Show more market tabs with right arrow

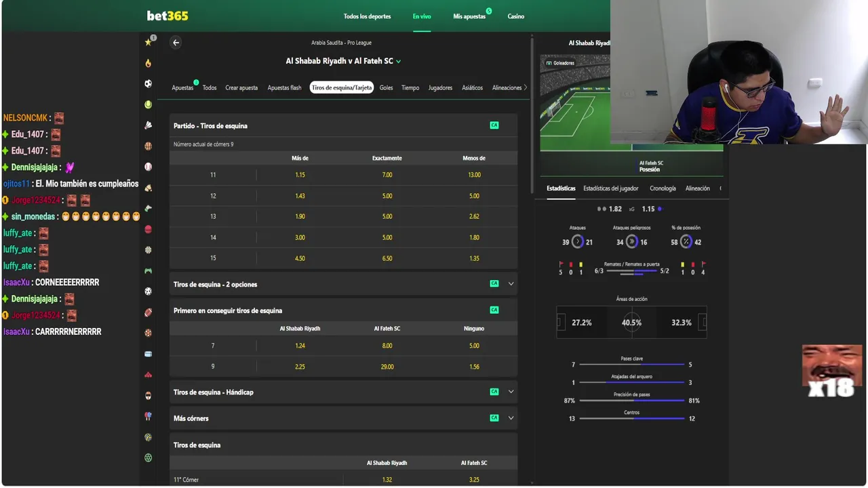[526, 87]
